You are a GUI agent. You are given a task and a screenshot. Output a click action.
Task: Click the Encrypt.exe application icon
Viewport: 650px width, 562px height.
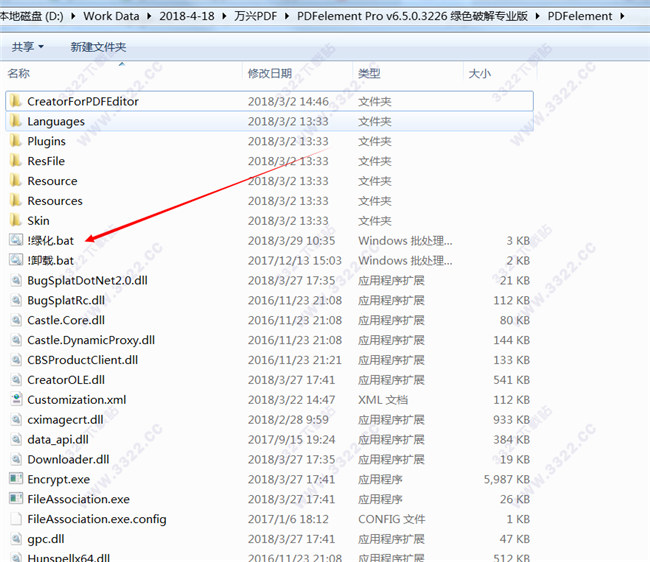tap(16, 479)
